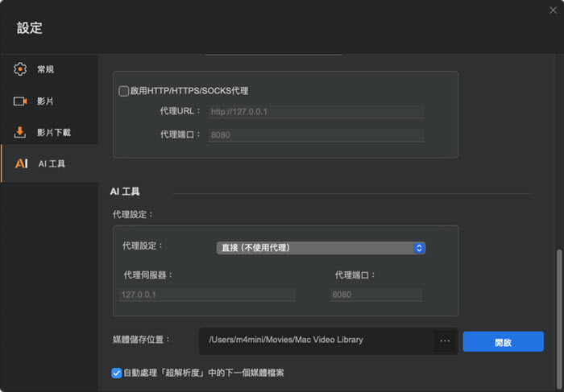The image size is (564, 392).
Task: Click the 代理端口 field in AI 工具 section
Action: (x=376, y=295)
